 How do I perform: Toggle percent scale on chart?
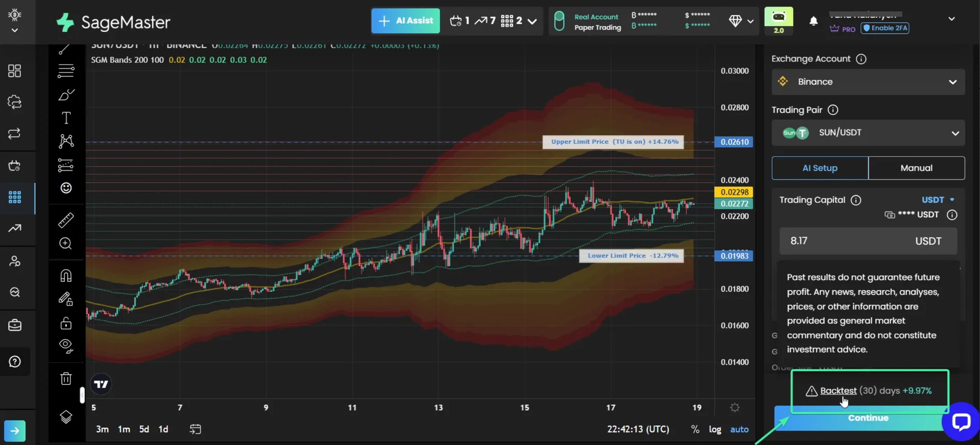coord(695,429)
